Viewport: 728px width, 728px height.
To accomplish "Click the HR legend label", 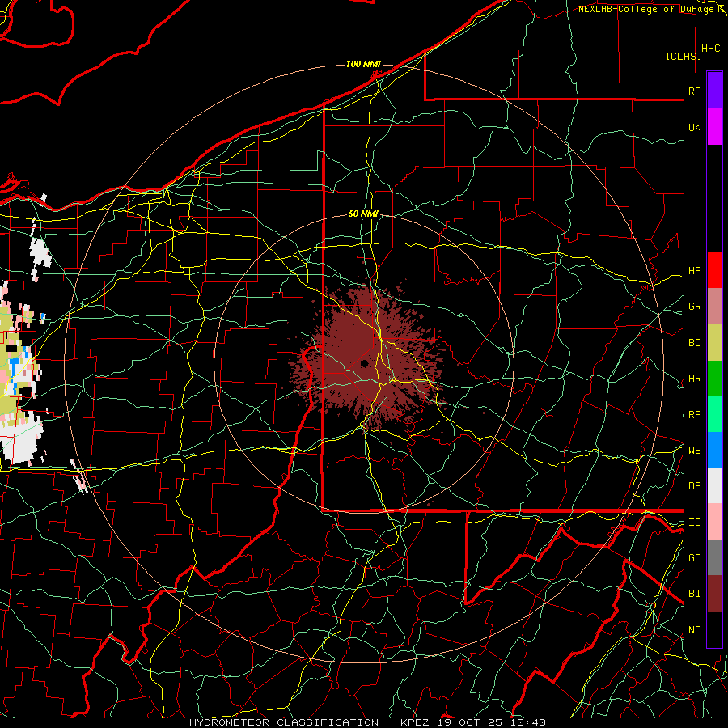I will 694,379.
